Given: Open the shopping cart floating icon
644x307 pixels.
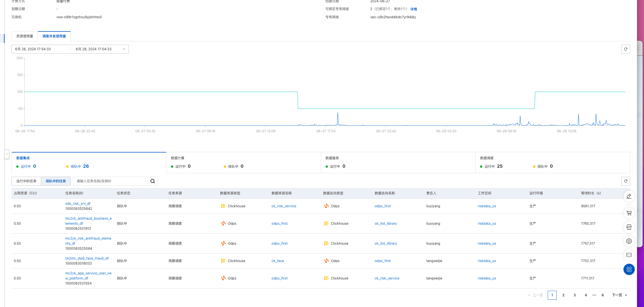Looking at the screenshot, I should (629, 213).
